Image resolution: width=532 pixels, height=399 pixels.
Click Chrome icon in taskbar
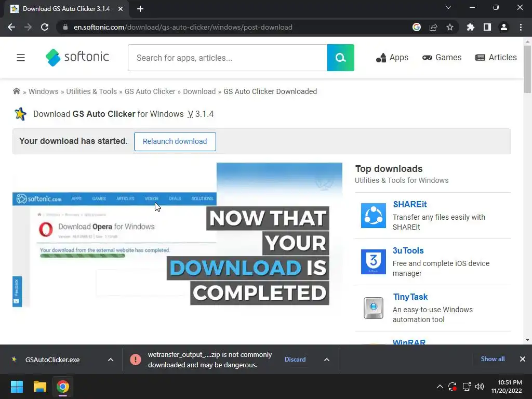pyautogui.click(x=63, y=387)
